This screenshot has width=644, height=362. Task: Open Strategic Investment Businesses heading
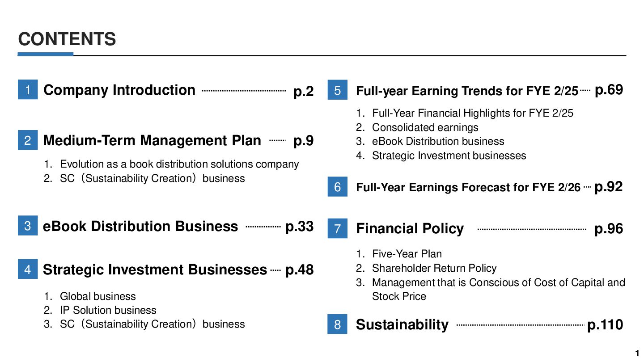click(155, 269)
